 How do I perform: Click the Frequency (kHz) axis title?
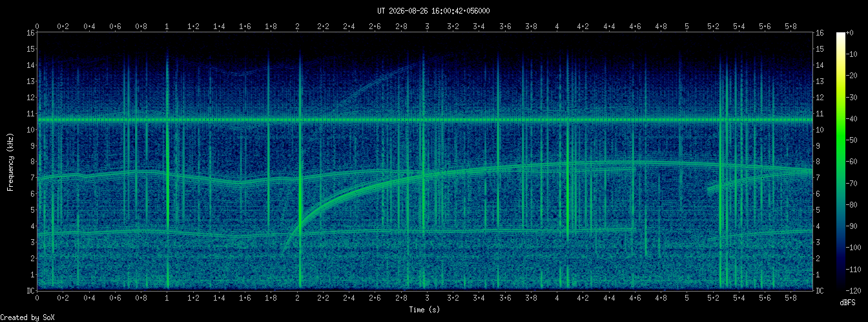pyautogui.click(x=10, y=161)
